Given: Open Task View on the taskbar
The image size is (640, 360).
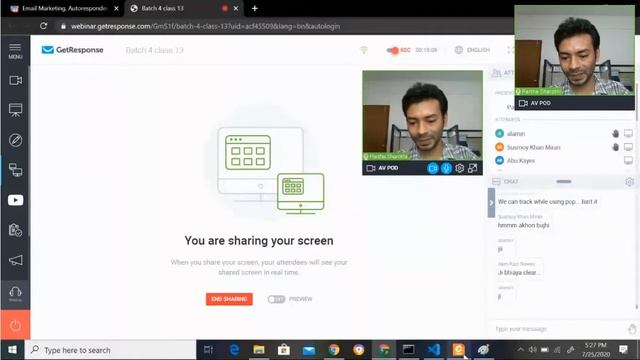Looking at the screenshot, I should point(209,350).
